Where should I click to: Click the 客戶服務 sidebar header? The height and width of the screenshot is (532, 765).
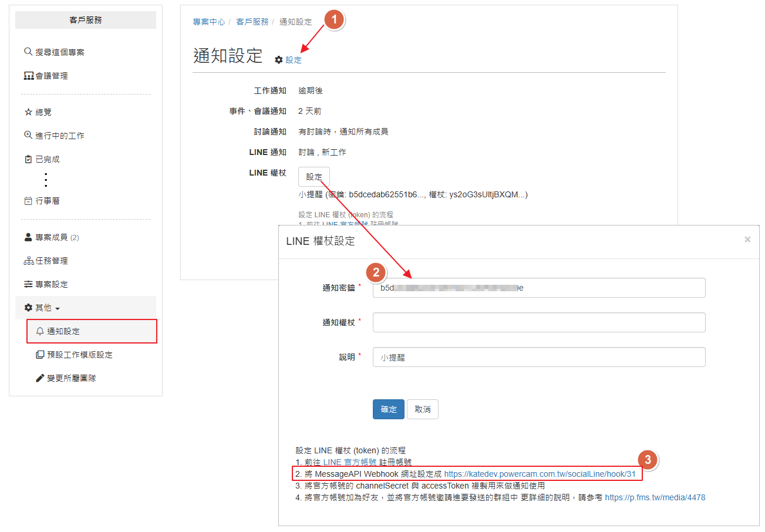86,20
